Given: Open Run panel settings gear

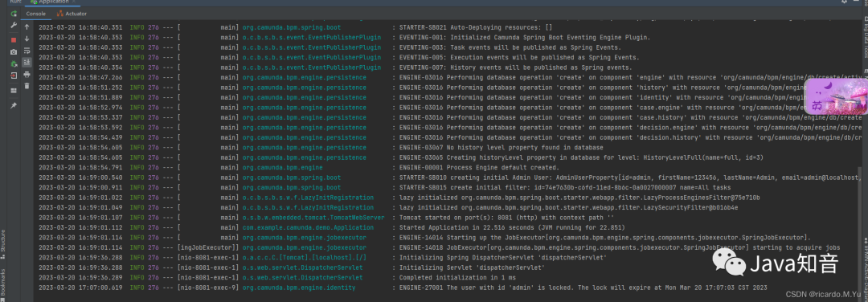Looking at the screenshot, I should pyautogui.click(x=844, y=2).
